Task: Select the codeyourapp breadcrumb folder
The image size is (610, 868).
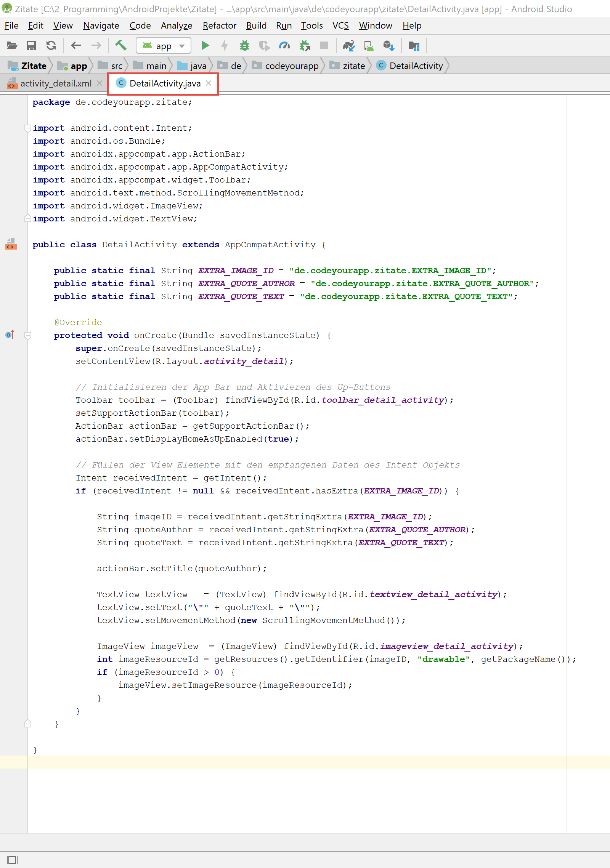Action: point(286,66)
